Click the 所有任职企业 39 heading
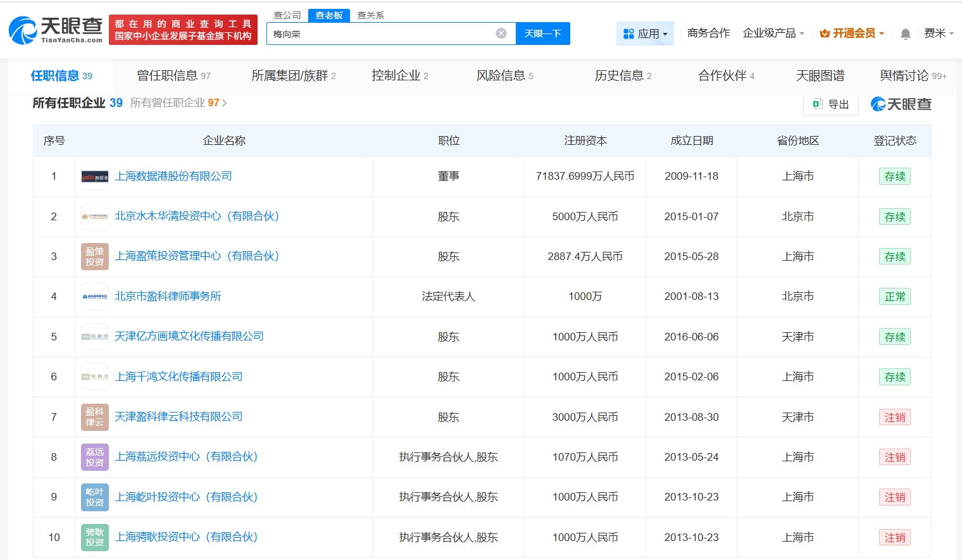The height and width of the screenshot is (560, 962). tap(77, 103)
